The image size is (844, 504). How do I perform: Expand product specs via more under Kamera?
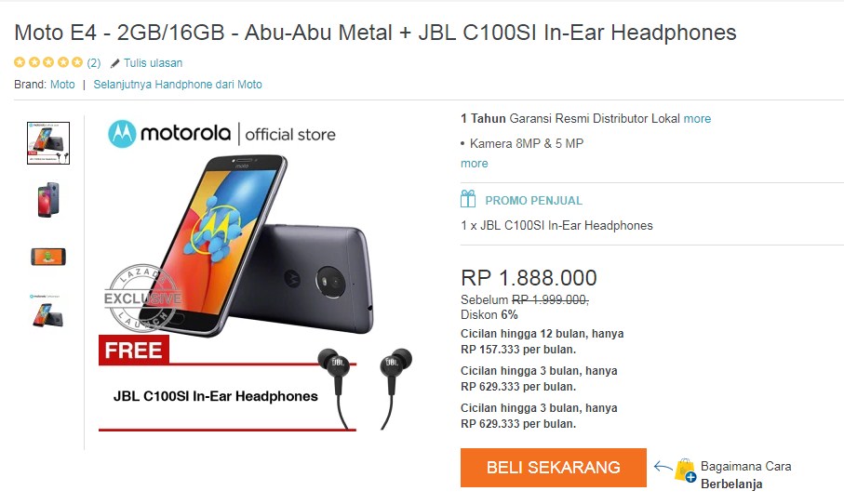(475, 164)
